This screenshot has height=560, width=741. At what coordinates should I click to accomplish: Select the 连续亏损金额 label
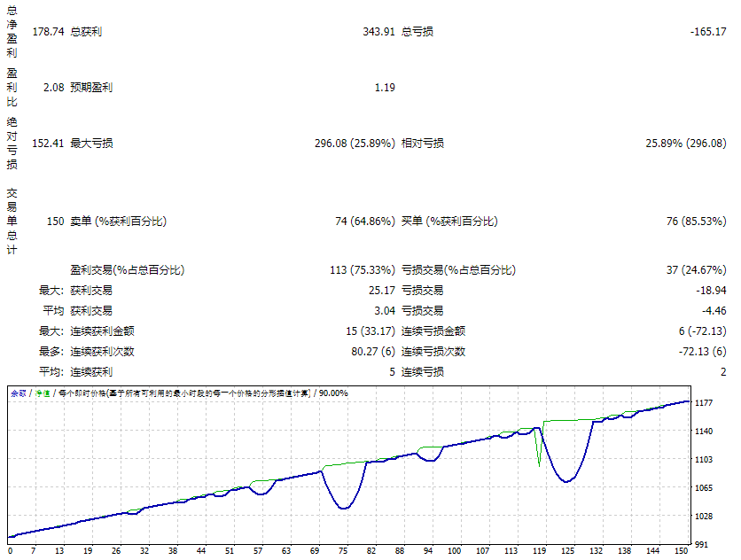pos(433,331)
